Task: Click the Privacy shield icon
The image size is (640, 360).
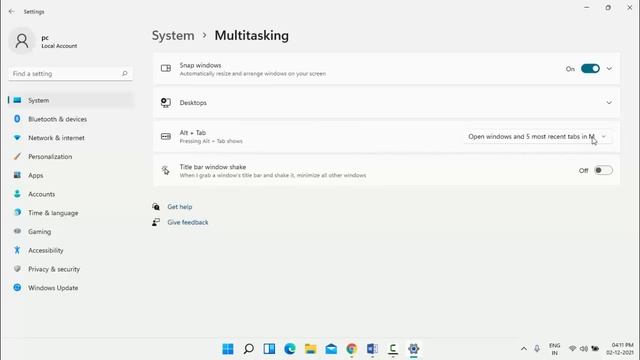Action: click(17, 269)
